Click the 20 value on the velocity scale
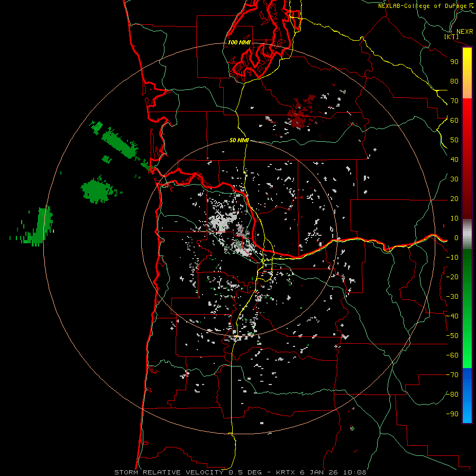Image resolution: width=476 pixels, height=476 pixels. click(x=454, y=199)
